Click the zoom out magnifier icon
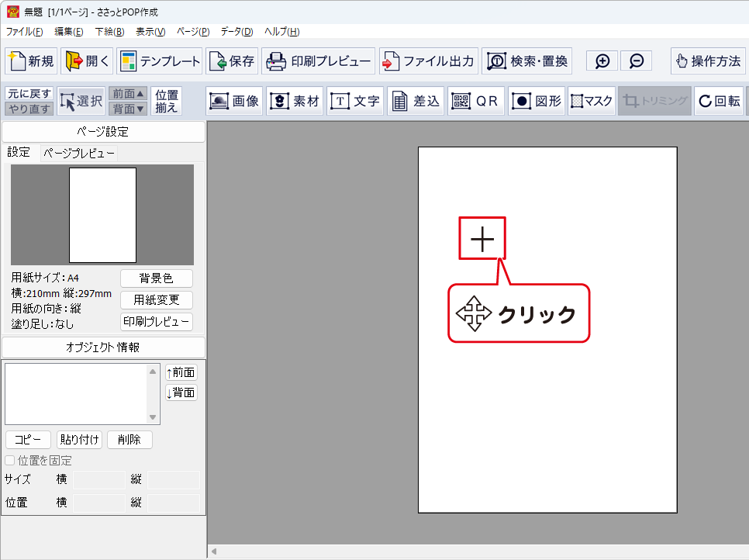749x560 pixels. coord(637,61)
